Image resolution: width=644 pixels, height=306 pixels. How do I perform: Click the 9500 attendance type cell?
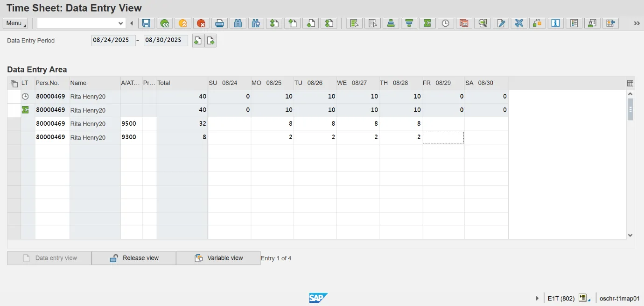tap(132, 124)
